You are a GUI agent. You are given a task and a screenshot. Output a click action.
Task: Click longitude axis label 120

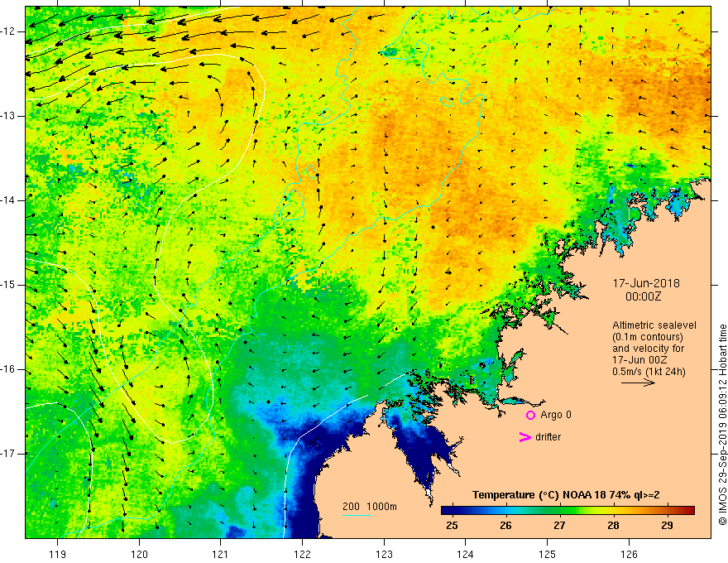(x=139, y=554)
